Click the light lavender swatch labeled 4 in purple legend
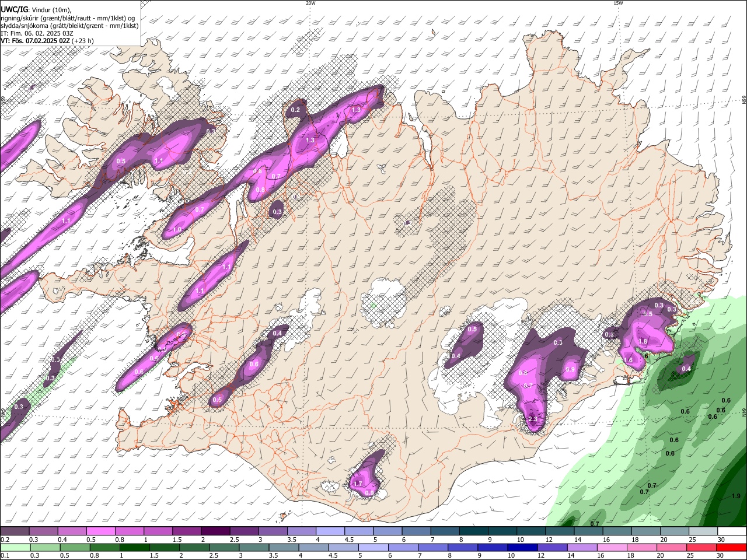This screenshot has width=747, height=560. [329, 531]
